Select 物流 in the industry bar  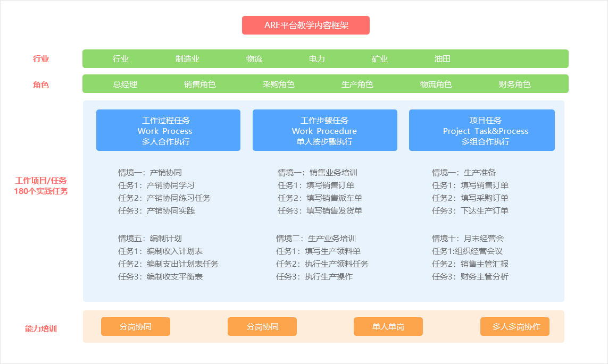pos(254,59)
